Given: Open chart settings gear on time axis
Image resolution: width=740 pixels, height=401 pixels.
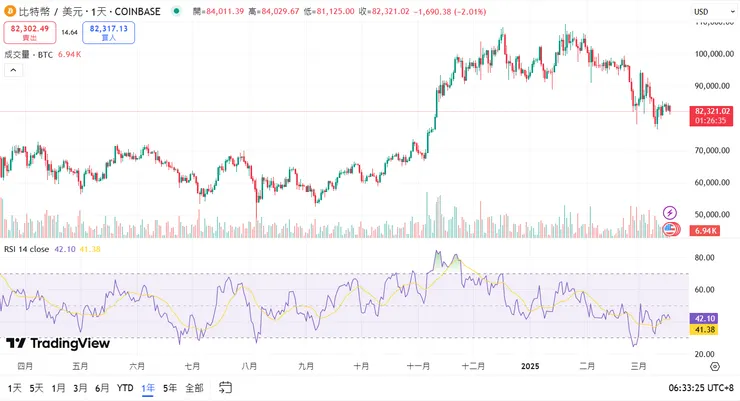Looking at the screenshot, I should (715, 367).
